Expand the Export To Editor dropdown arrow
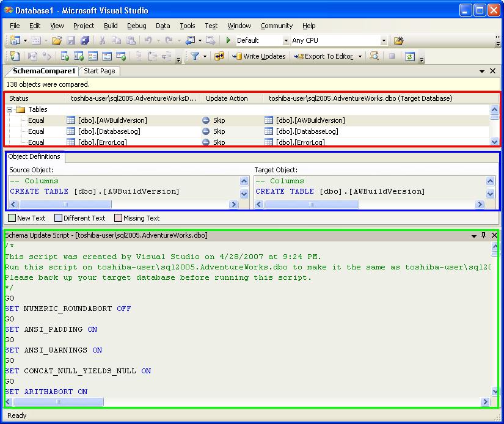 click(360, 57)
